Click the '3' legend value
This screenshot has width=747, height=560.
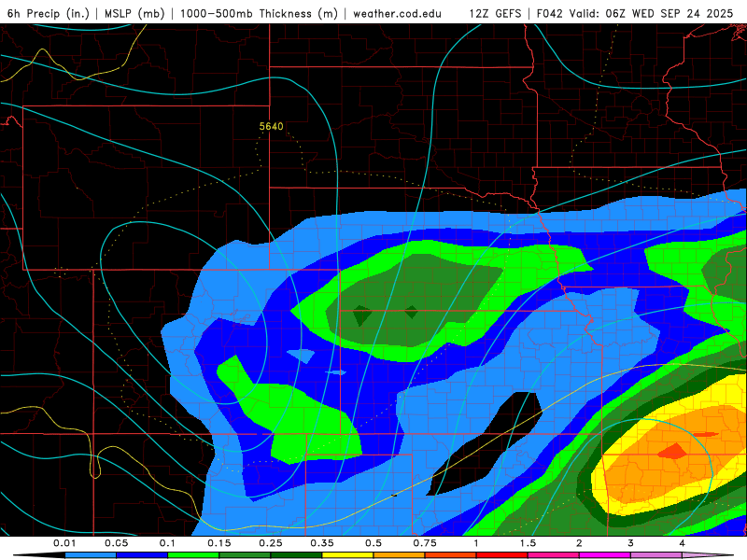click(631, 543)
